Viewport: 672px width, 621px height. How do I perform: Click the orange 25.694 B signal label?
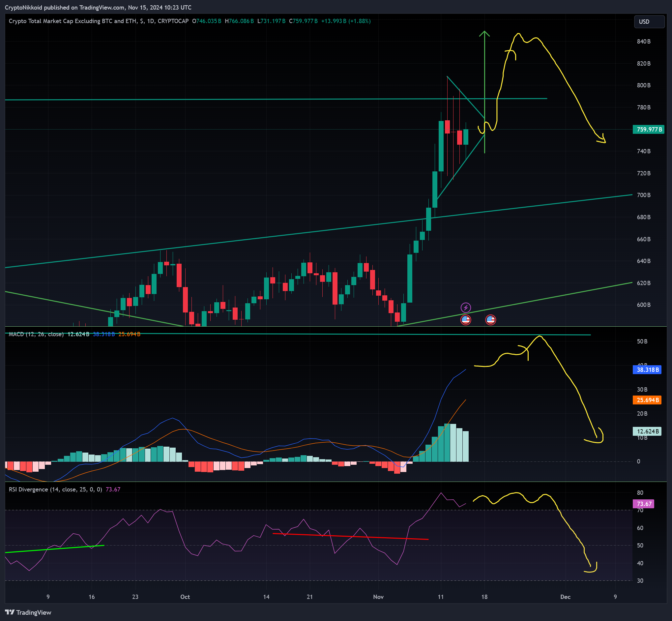pyautogui.click(x=647, y=400)
